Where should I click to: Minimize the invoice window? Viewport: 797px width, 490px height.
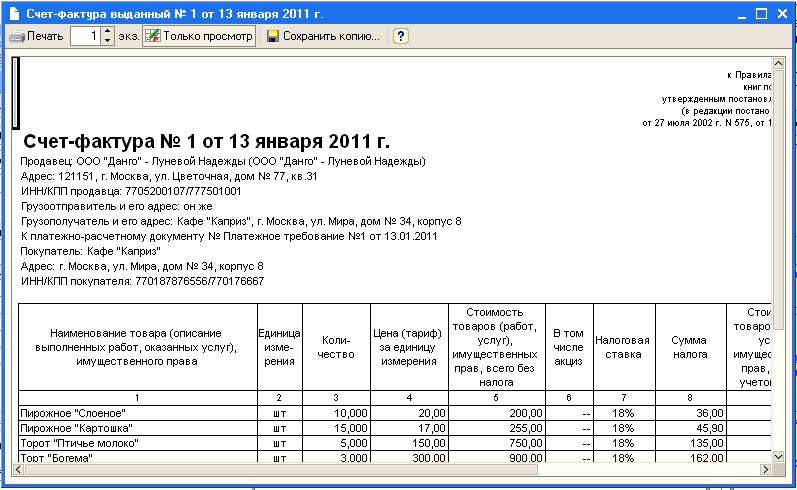point(743,13)
